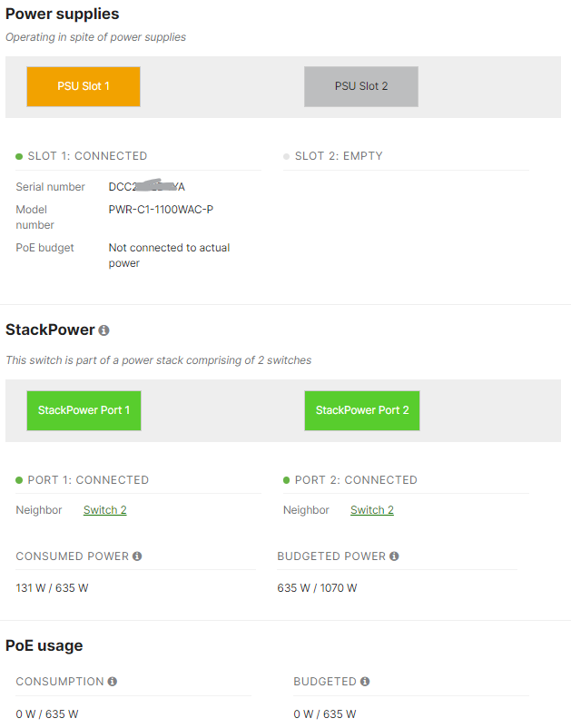This screenshot has width=571, height=728.
Task: Click the green status dot for Slot 1 Connected
Action: (20, 155)
